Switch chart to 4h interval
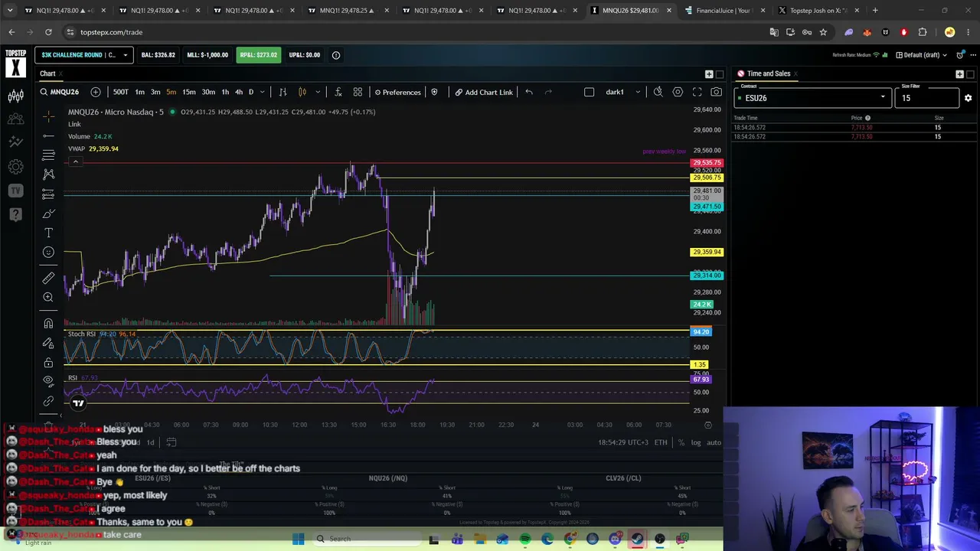The image size is (980, 551). click(x=239, y=92)
